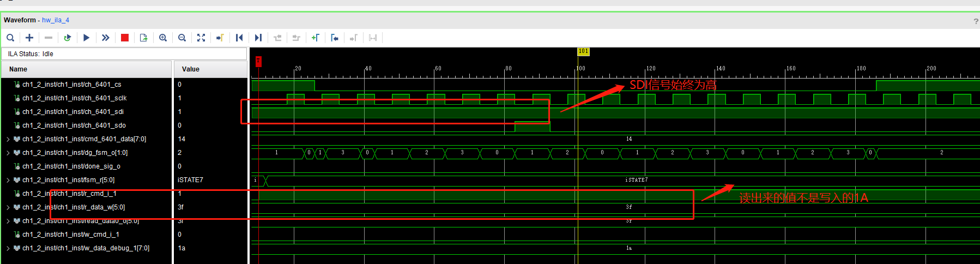Click the value 1a for w_data_debug_1
This screenshot has height=264, width=980.
tap(182, 248)
